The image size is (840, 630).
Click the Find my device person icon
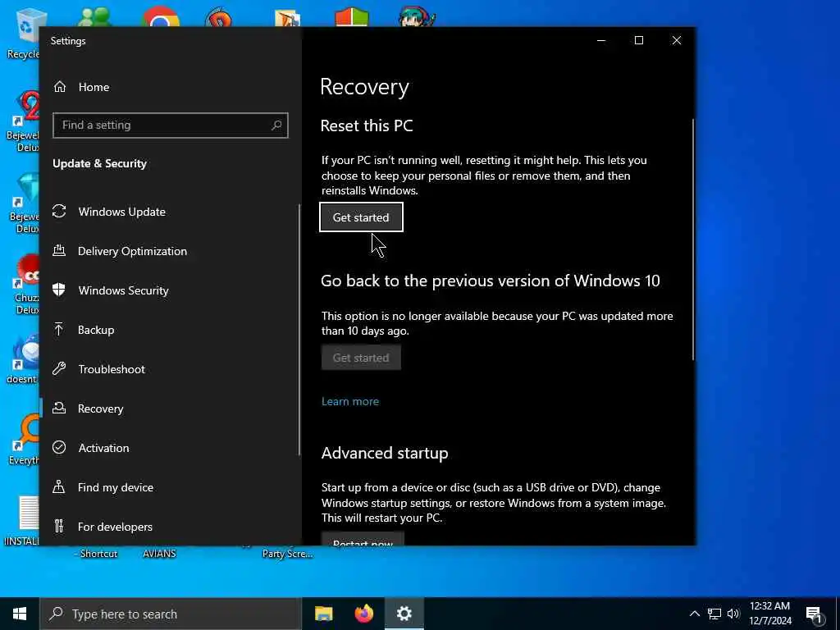coord(59,487)
